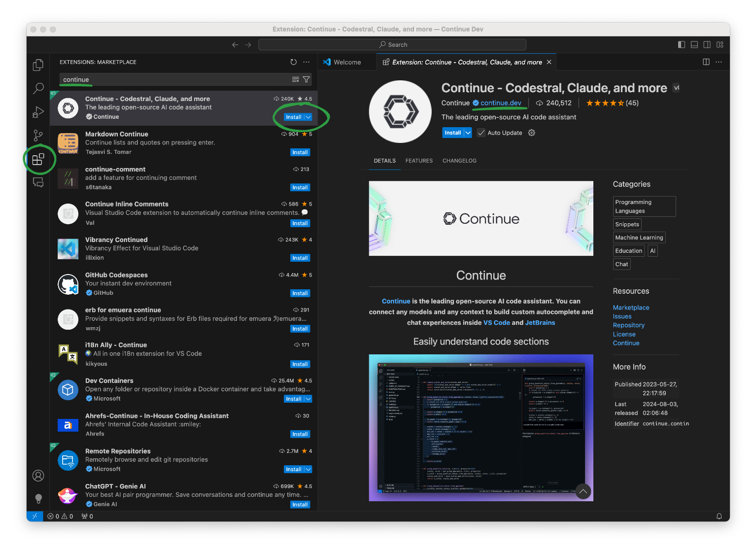The image size is (756, 552).
Task: Switch to the CHANGELOG tab
Action: pos(459,161)
